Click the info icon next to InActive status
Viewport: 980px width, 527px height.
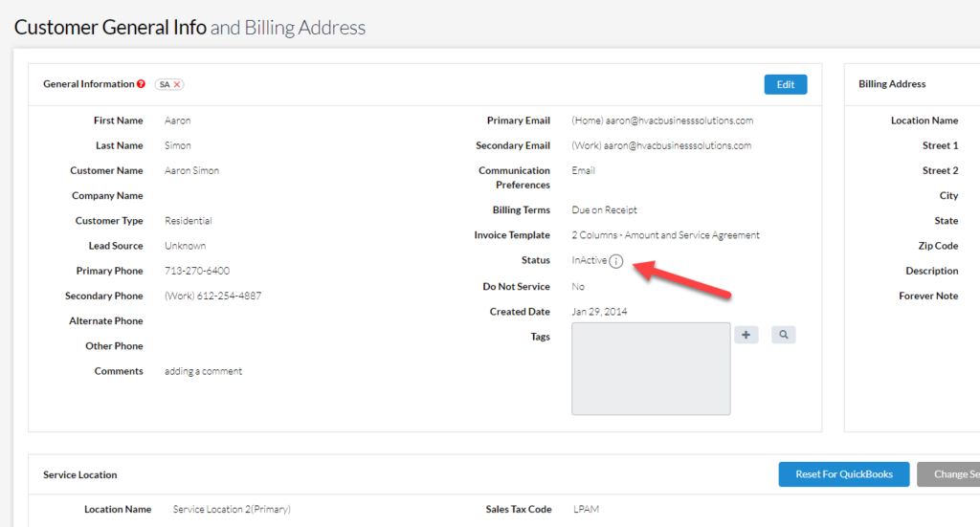pyautogui.click(x=616, y=261)
